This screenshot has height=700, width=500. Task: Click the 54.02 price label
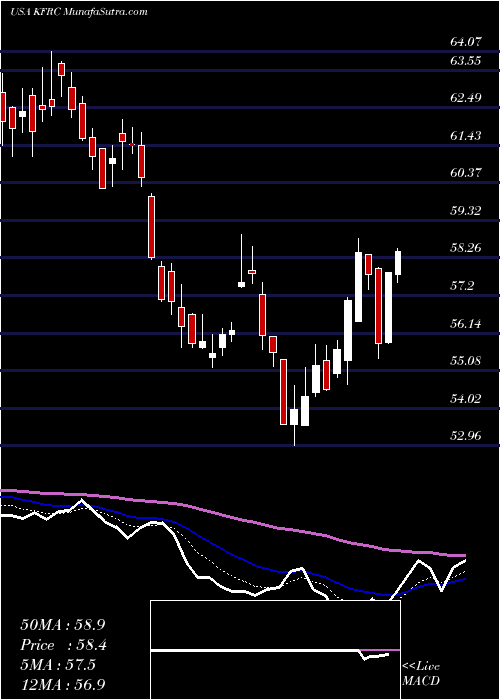click(466, 398)
